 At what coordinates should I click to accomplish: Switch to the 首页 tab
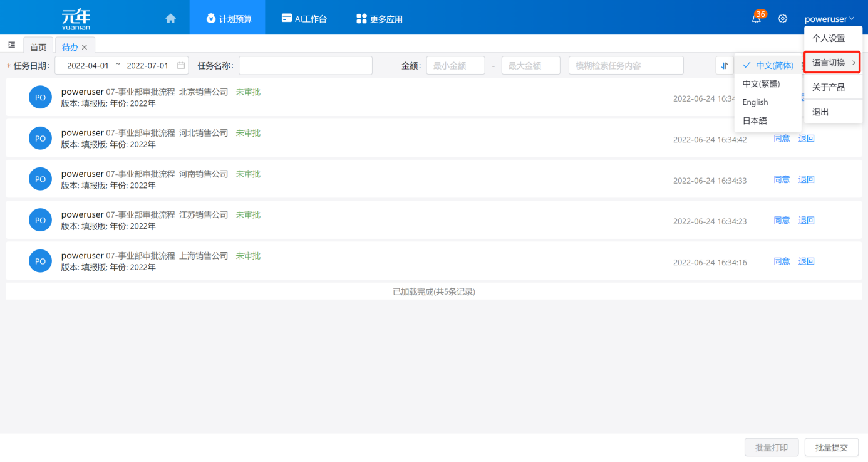tap(38, 47)
